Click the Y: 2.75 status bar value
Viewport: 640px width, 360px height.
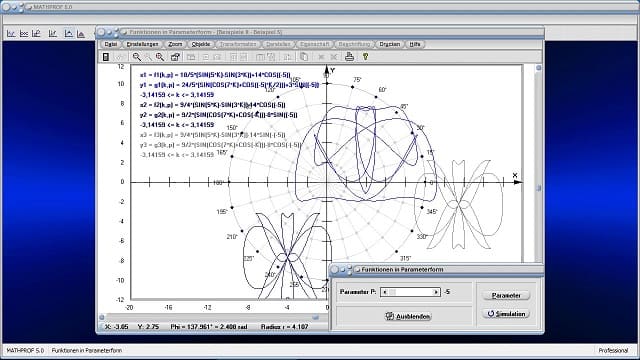[x=148, y=327]
